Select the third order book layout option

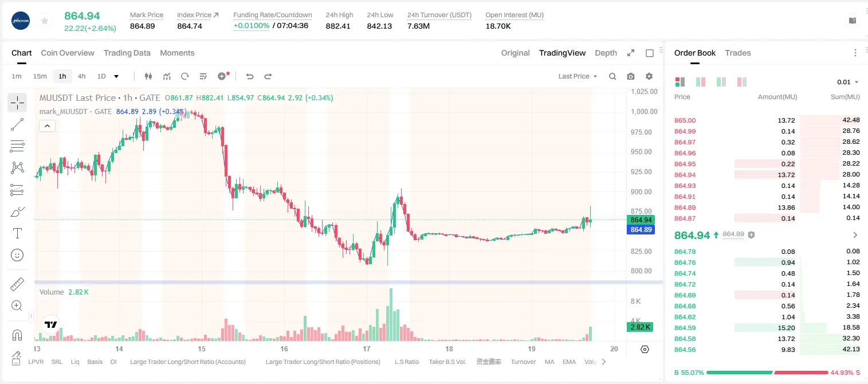pyautogui.click(x=721, y=82)
